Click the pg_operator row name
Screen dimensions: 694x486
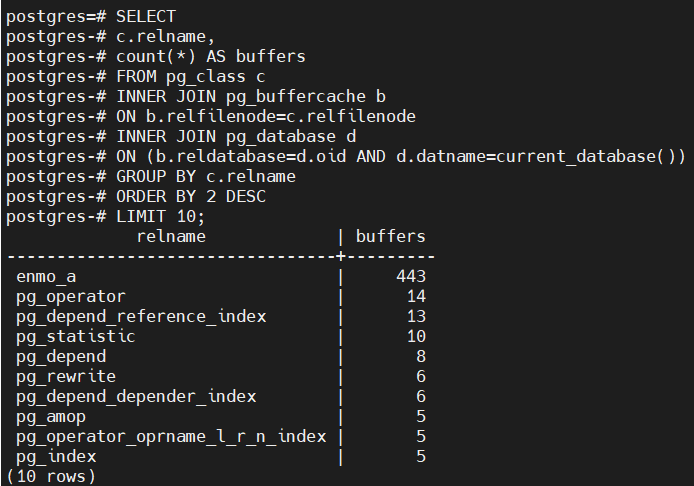[x=71, y=296]
